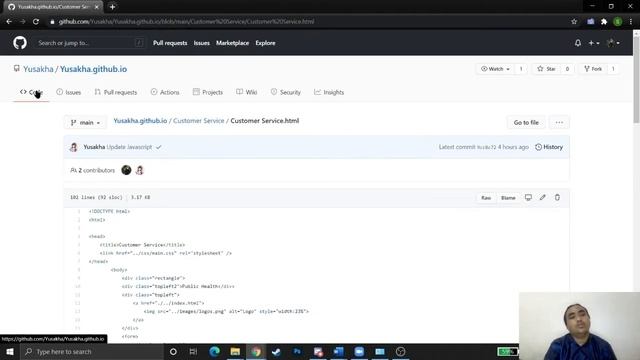Image resolution: width=640 pixels, height=360 pixels.
Task: Expand the plus create-new menu
Action: click(x=593, y=43)
